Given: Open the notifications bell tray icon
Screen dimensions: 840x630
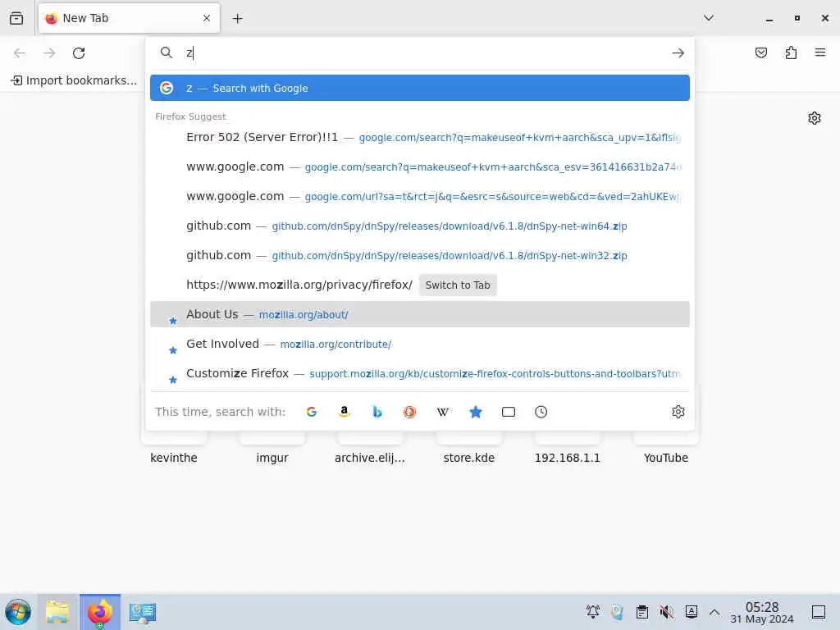Looking at the screenshot, I should click(x=592, y=611).
